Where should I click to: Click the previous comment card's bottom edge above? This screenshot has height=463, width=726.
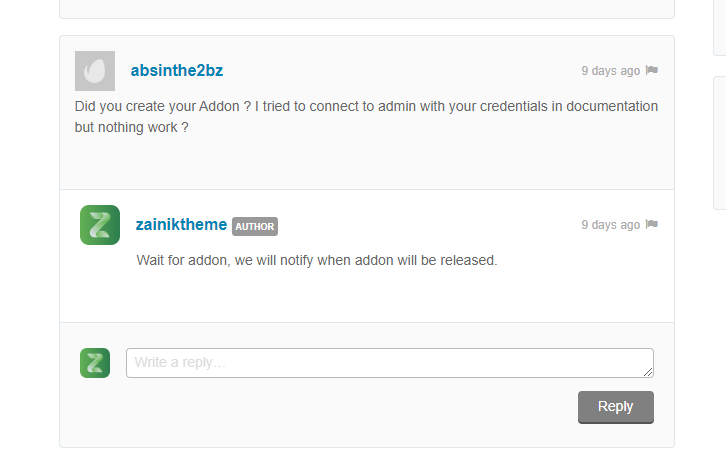[x=367, y=9]
